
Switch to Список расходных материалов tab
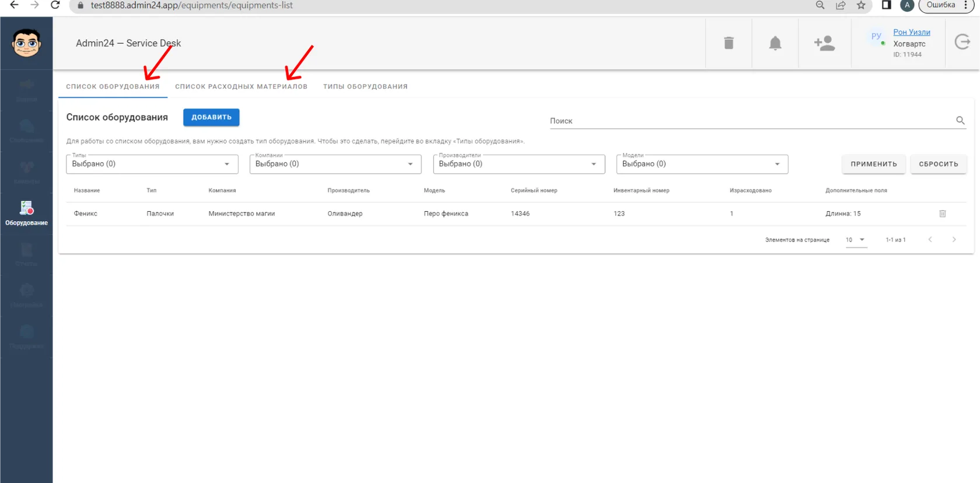tap(242, 86)
